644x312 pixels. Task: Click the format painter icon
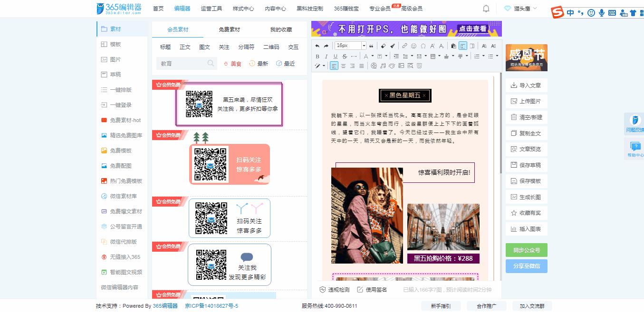click(x=393, y=46)
